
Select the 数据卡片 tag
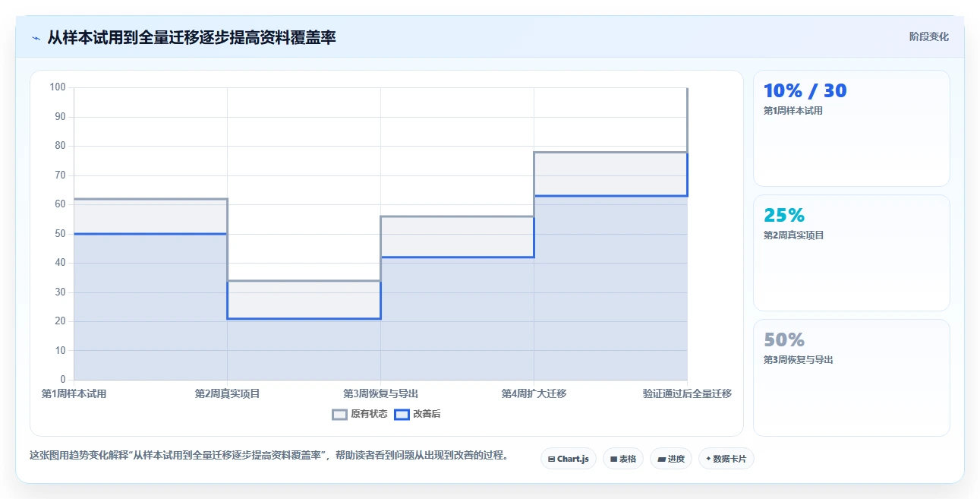(726, 459)
